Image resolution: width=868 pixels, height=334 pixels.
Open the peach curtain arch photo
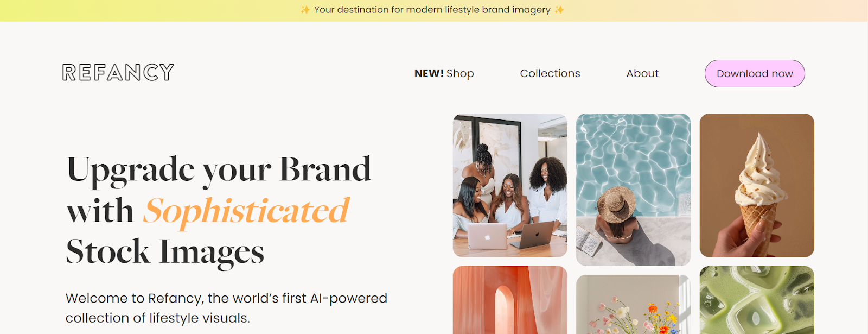pos(510,300)
